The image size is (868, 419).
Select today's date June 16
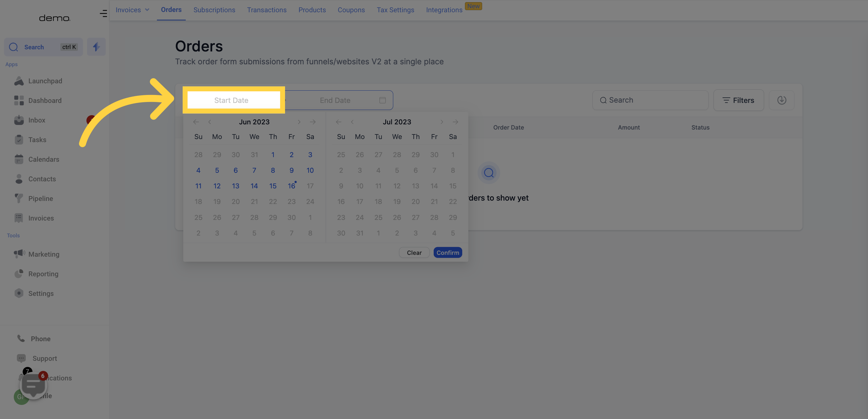[291, 186]
